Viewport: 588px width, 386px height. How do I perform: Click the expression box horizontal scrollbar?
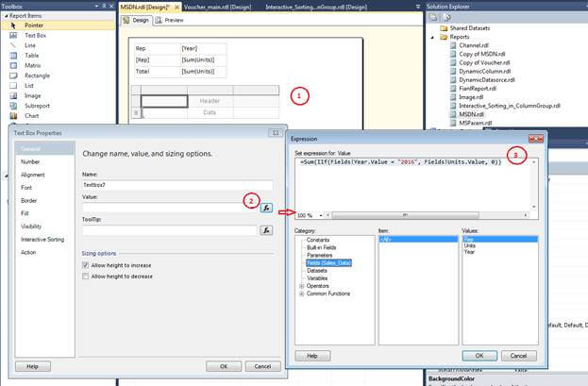point(405,215)
